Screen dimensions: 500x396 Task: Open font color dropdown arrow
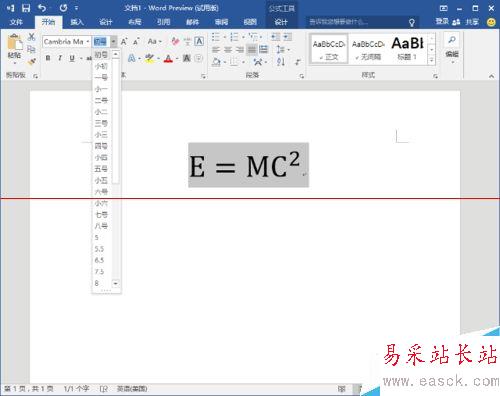[177, 59]
